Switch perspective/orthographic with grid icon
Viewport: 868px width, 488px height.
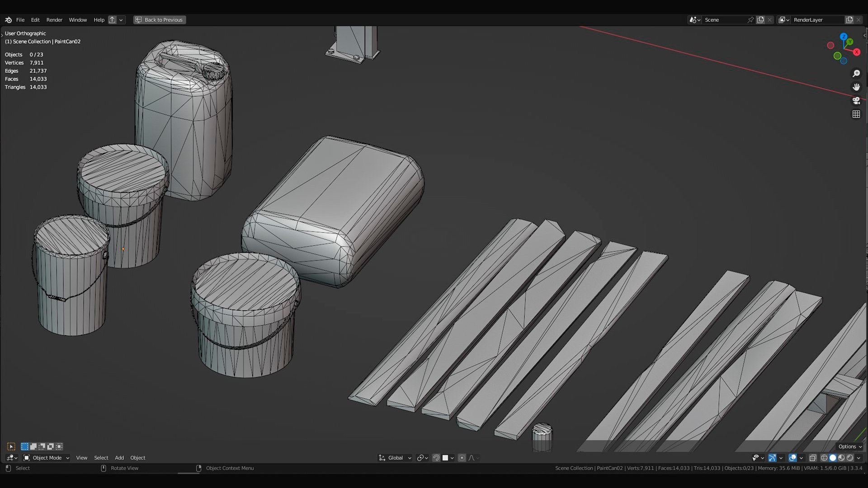856,114
